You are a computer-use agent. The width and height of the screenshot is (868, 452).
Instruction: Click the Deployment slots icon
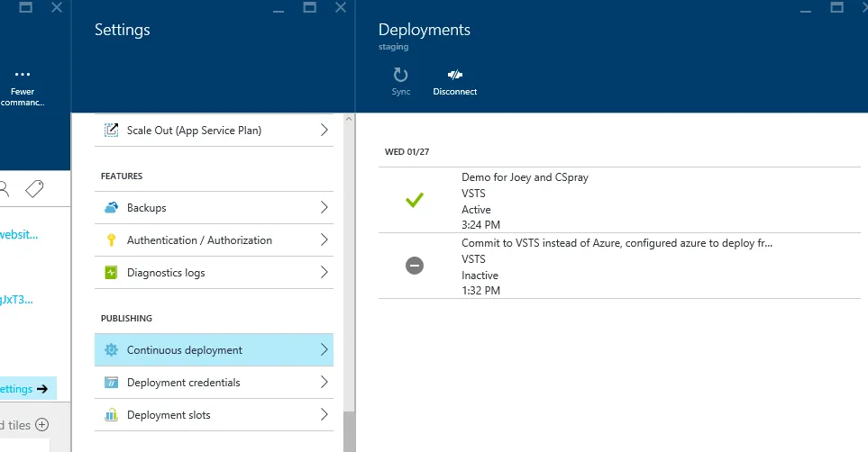[x=111, y=415]
